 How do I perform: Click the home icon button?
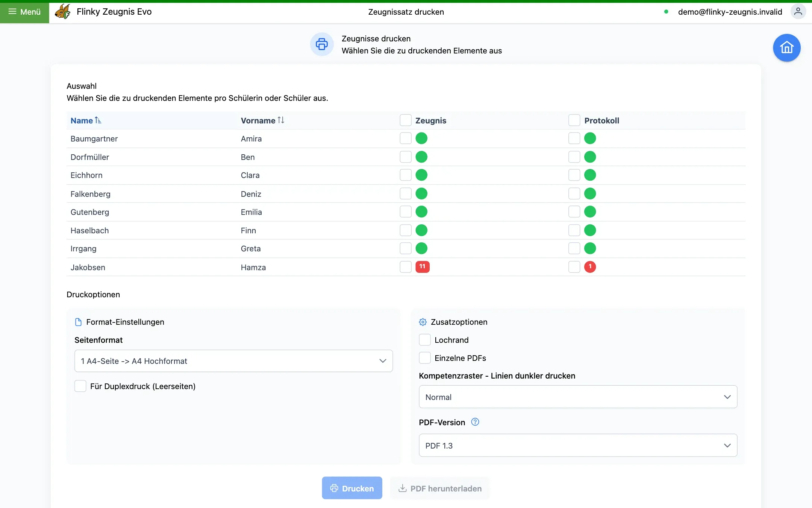[x=786, y=48]
